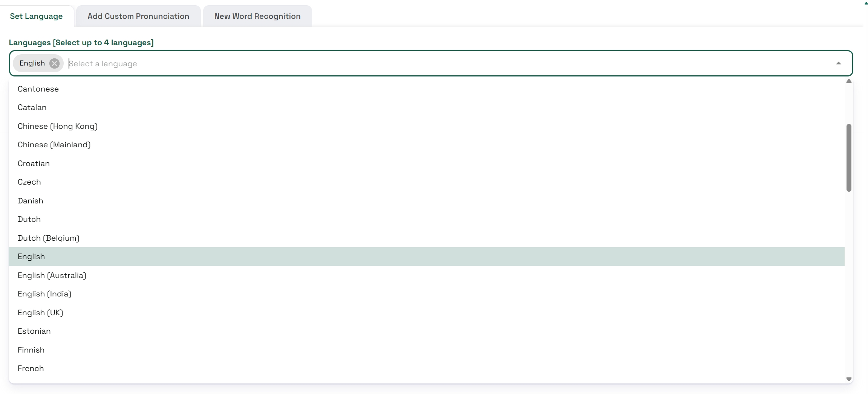Choose Cantonese from the list
868x394 pixels.
tap(38, 89)
